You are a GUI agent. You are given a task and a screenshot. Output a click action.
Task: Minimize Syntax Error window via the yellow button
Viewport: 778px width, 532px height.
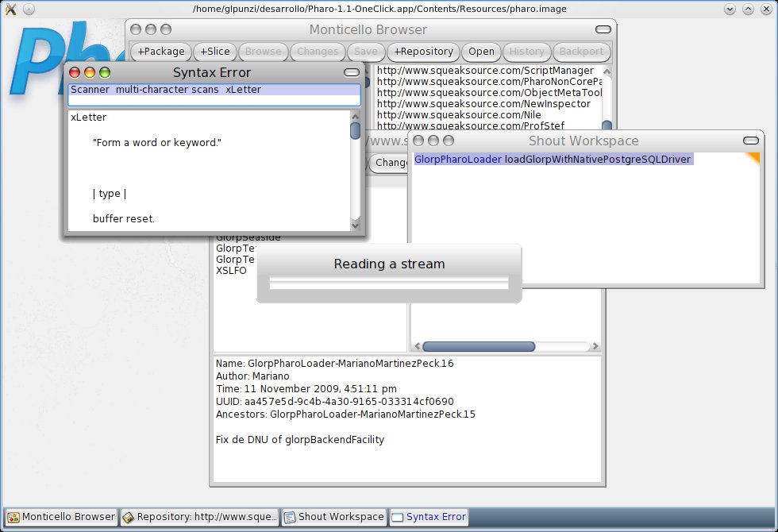pos(89,72)
